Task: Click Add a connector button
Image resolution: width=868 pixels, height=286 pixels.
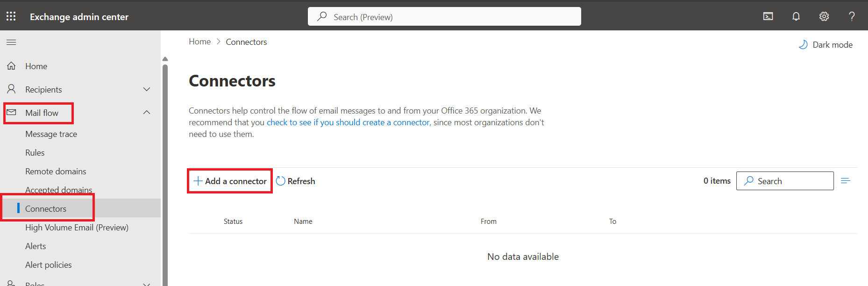Action: (x=230, y=181)
